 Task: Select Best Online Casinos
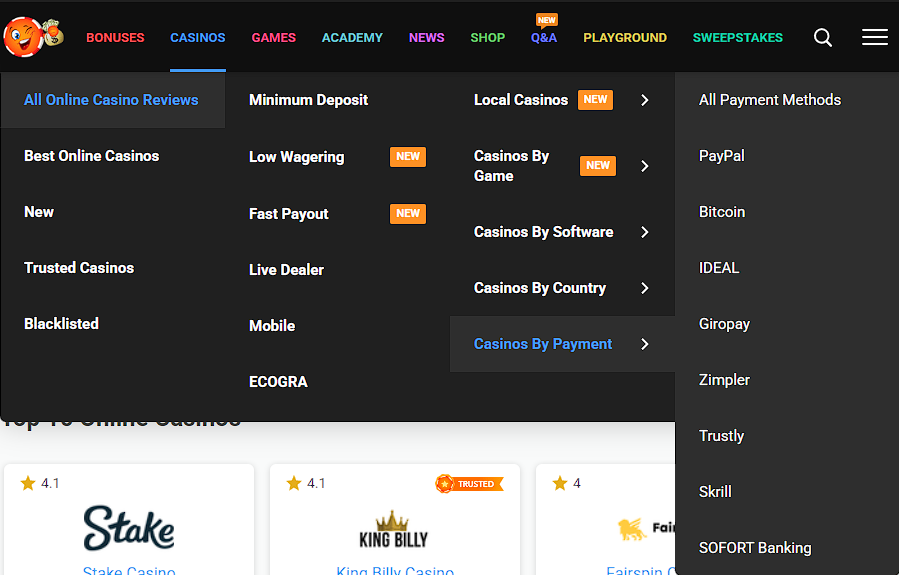click(x=92, y=156)
